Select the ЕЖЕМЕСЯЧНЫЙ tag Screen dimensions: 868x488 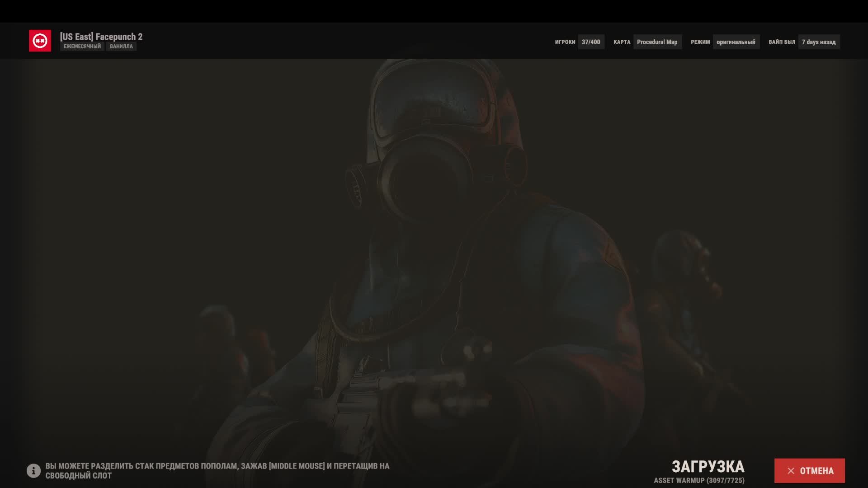82,47
